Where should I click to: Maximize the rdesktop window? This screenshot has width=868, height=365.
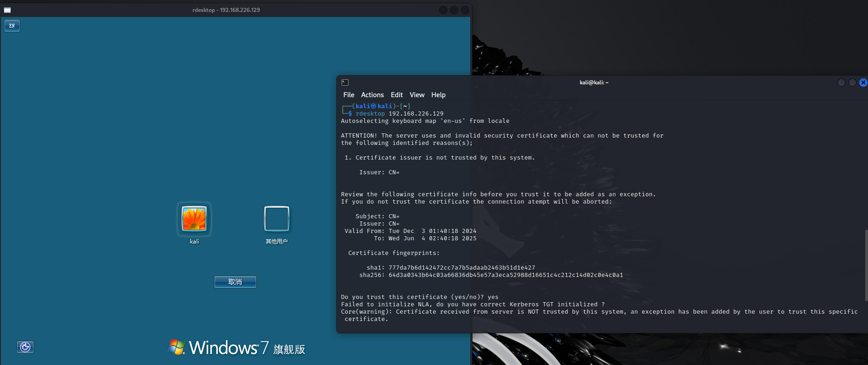454,10
